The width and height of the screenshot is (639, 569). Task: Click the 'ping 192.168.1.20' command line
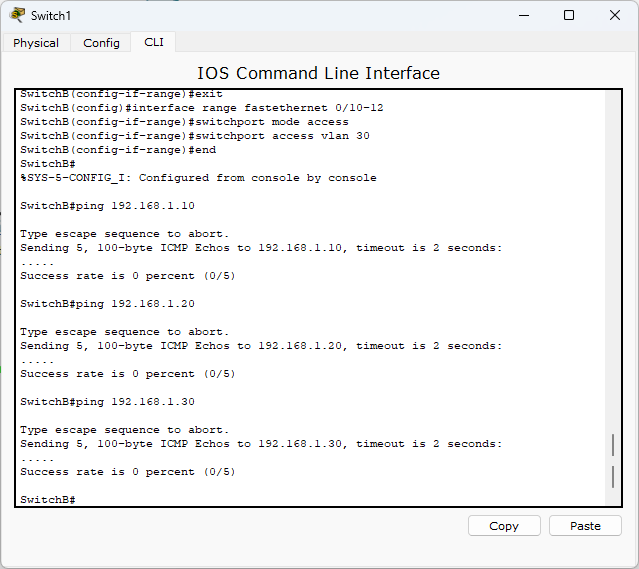tap(108, 304)
